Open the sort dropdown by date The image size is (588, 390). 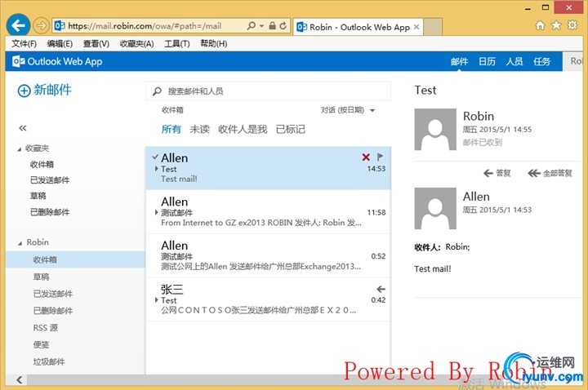pos(348,110)
